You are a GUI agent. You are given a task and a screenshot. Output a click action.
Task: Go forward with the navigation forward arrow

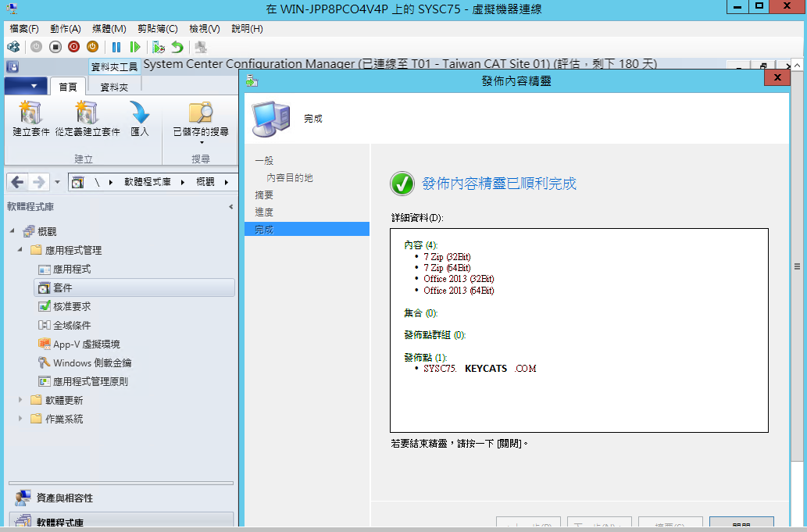(x=39, y=181)
